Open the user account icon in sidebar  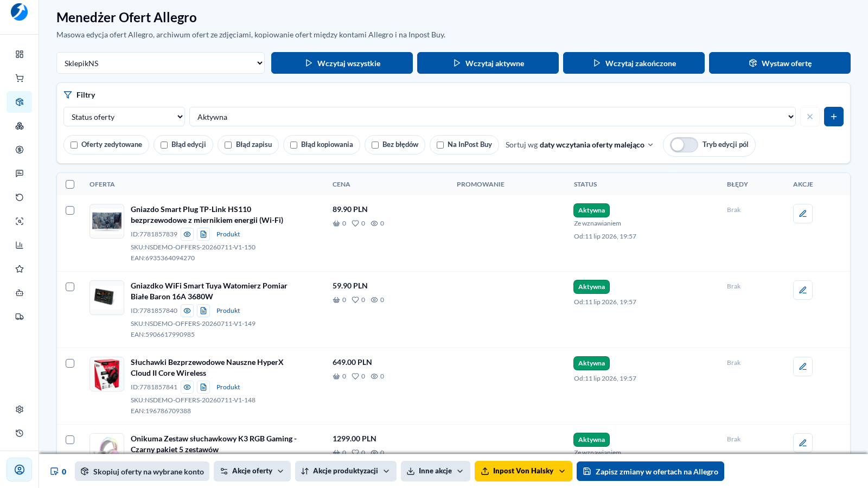tap(20, 470)
